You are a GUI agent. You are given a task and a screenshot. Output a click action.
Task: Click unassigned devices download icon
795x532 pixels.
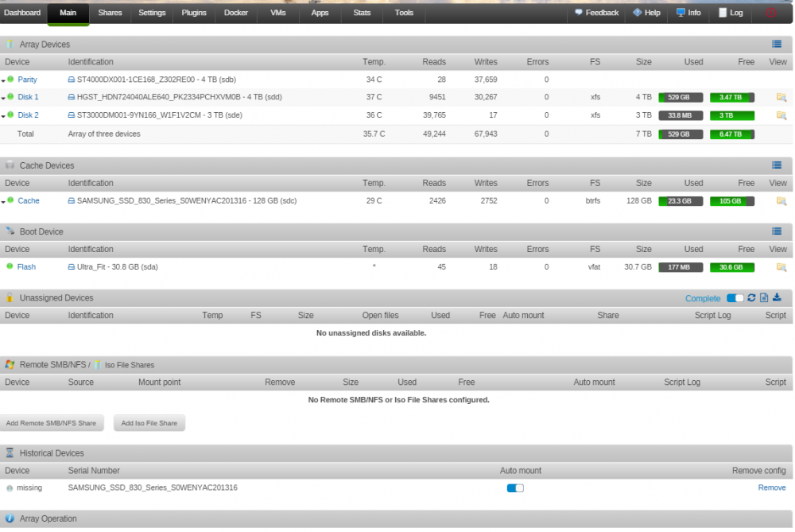tap(777, 297)
